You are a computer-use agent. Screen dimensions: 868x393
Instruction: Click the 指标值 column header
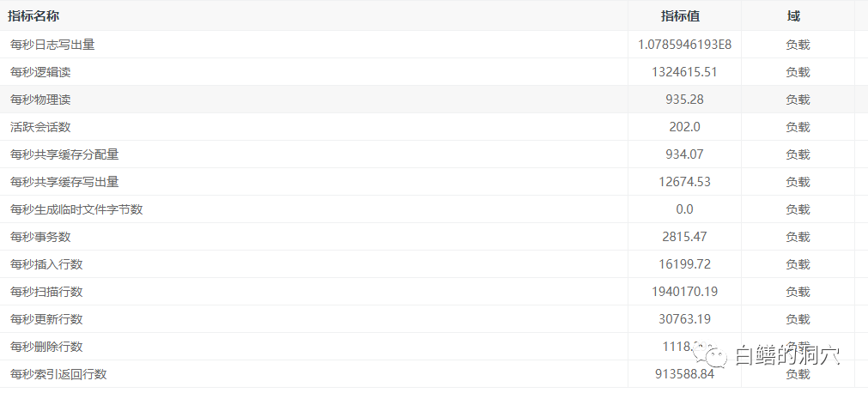[684, 16]
